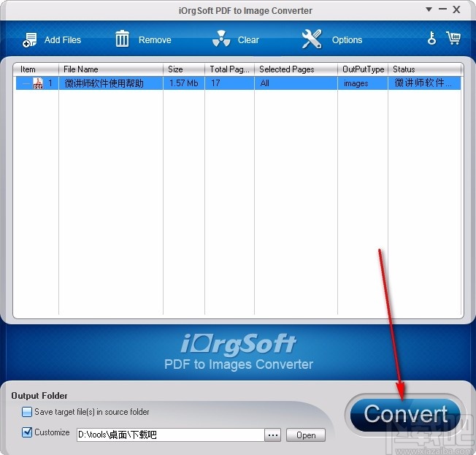The height and width of the screenshot is (455, 476).
Task: Sort by the Item column header
Action: pos(36,69)
